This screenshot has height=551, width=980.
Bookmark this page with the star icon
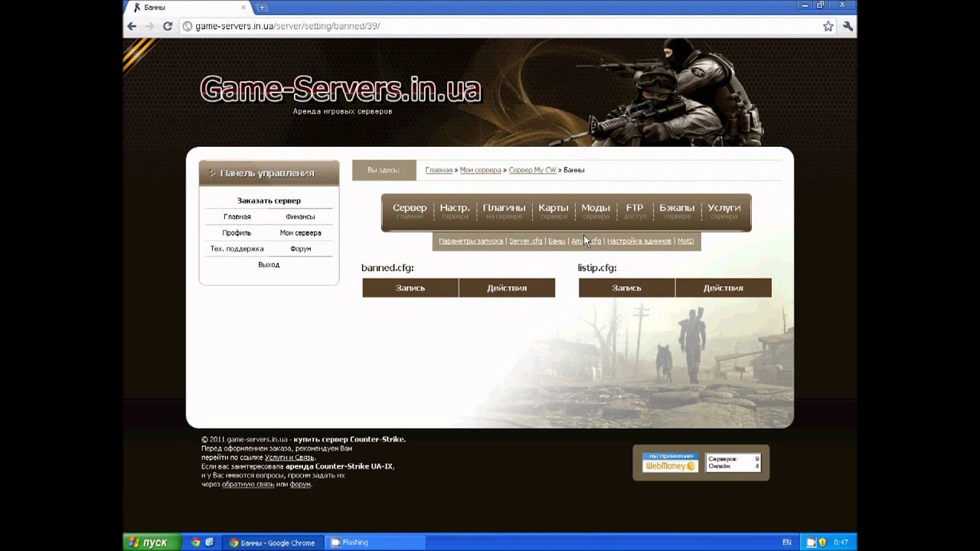coord(828,26)
